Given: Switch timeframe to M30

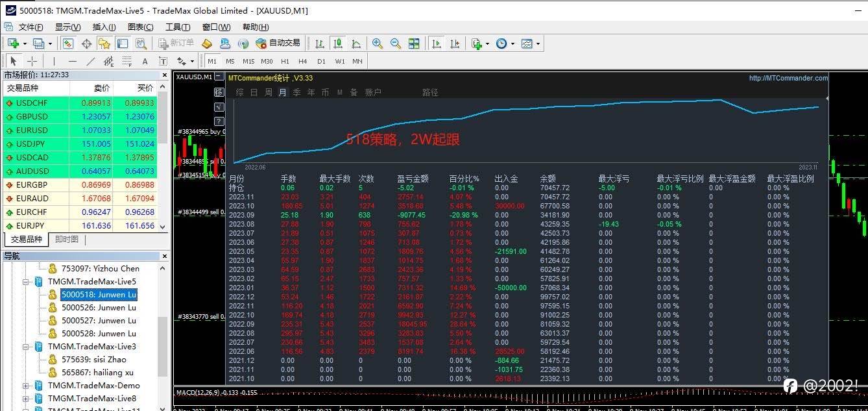Looking at the screenshot, I should click(x=267, y=61).
